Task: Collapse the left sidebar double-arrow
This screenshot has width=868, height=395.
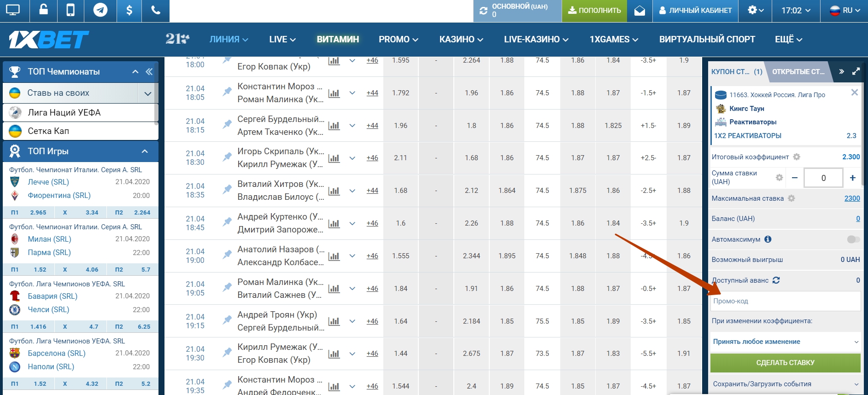Action: (149, 72)
